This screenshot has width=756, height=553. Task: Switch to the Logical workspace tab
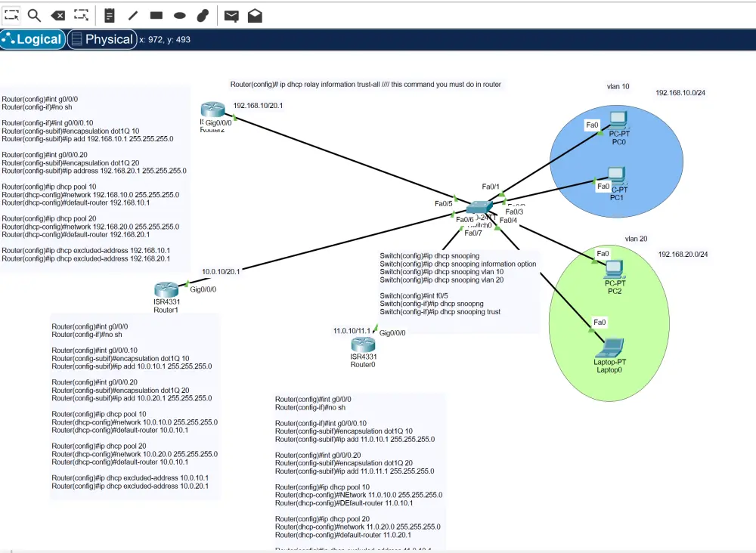point(33,39)
